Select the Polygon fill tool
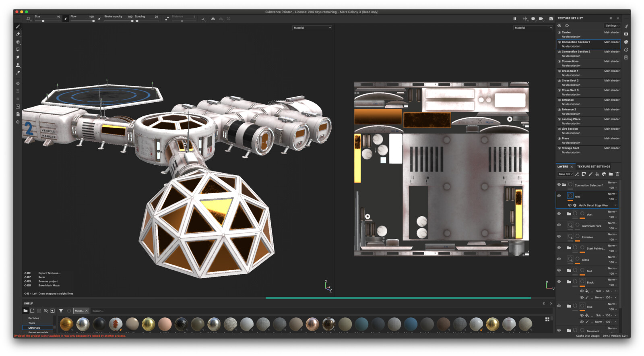This screenshot has height=356, width=644. tap(18, 50)
